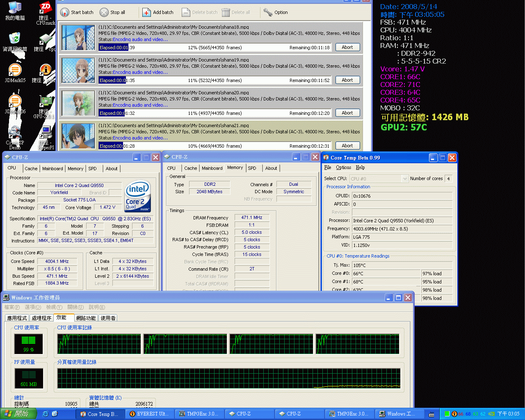Screen dimensions: 525x420
Task: Open the 選項 (Options) menu in Task Manager
Action: click(33, 307)
